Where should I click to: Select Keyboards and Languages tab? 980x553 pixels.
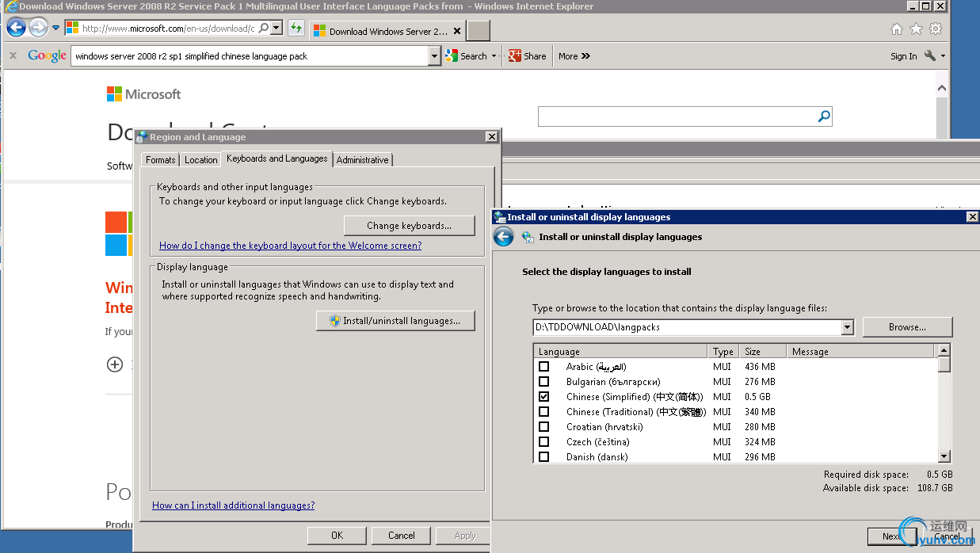point(276,158)
